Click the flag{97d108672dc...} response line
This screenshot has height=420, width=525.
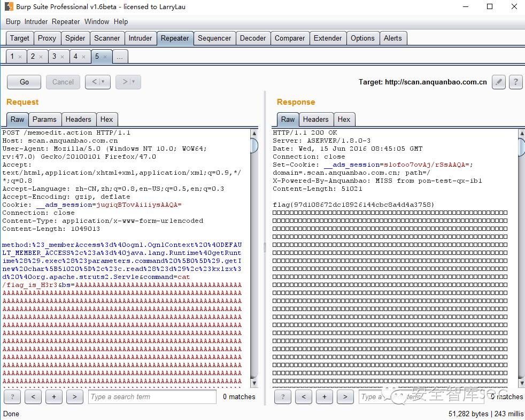click(x=353, y=205)
